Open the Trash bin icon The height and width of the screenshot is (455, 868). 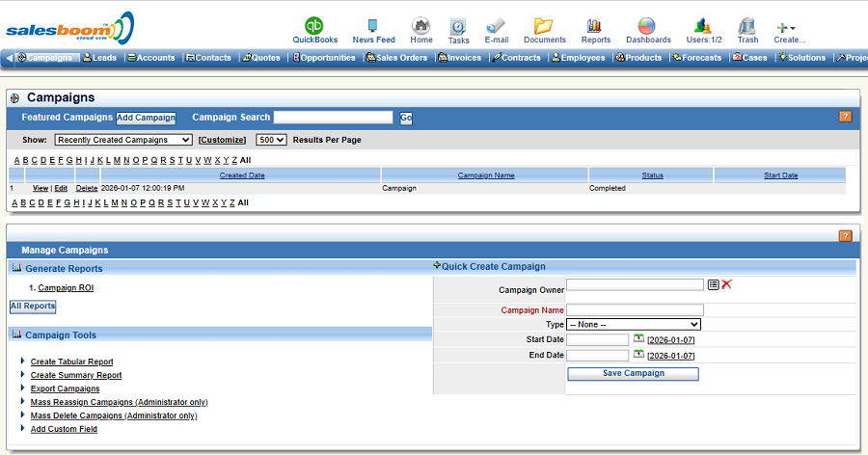pyautogui.click(x=747, y=26)
